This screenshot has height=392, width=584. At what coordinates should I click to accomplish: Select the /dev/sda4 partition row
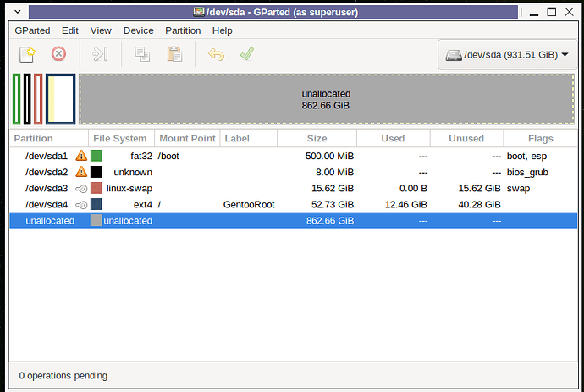click(294, 204)
